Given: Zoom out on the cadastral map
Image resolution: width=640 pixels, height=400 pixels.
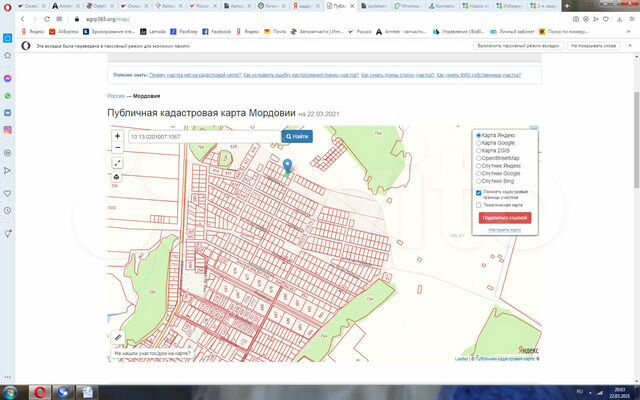Looking at the screenshot, I should (x=118, y=147).
